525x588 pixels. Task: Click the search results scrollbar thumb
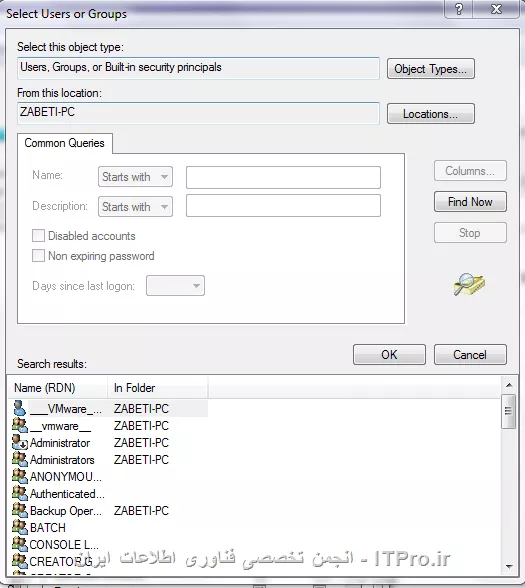point(508,411)
